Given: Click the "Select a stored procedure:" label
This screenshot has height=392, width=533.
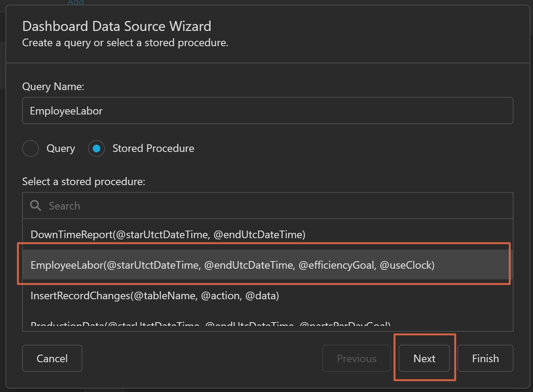Looking at the screenshot, I should (84, 182).
